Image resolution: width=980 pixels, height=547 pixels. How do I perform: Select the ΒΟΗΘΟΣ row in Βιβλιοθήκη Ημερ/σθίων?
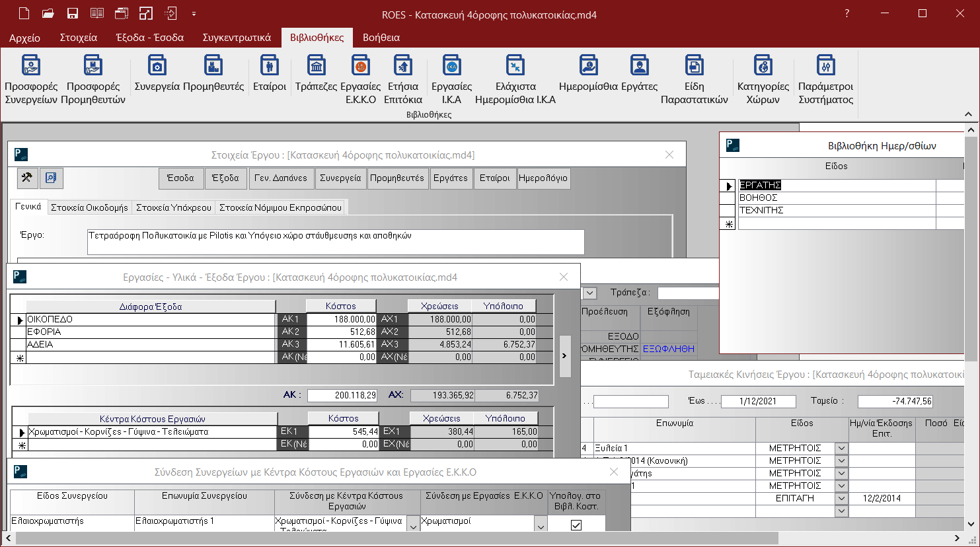coord(759,198)
